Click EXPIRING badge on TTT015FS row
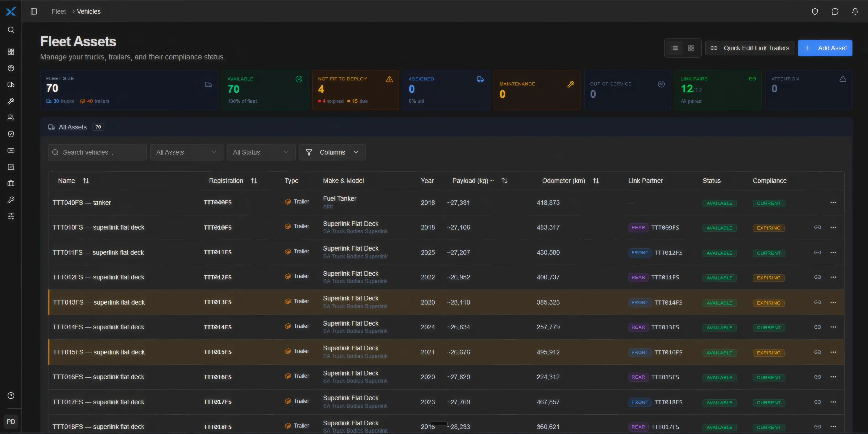This screenshot has height=434, width=868. pyautogui.click(x=768, y=353)
